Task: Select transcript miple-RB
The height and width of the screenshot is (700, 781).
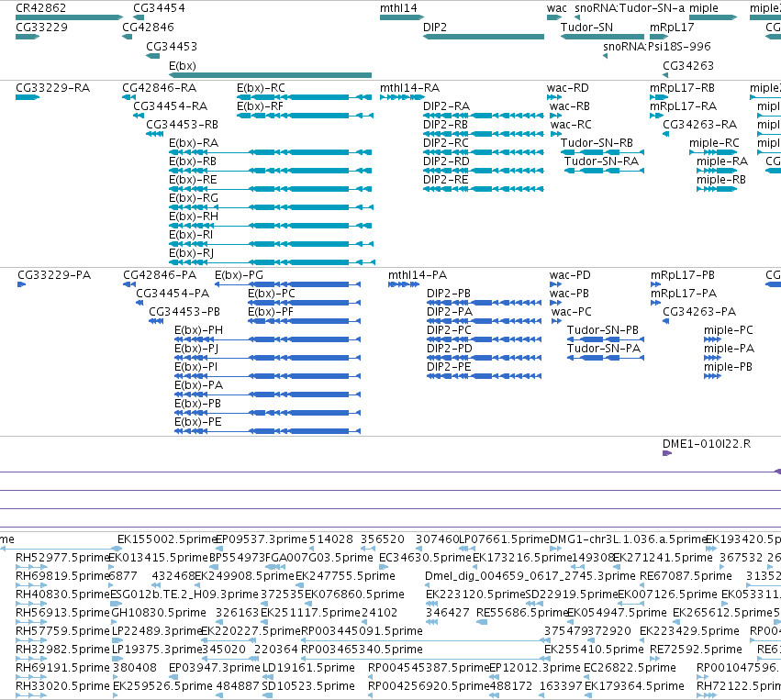Action: click(x=717, y=189)
